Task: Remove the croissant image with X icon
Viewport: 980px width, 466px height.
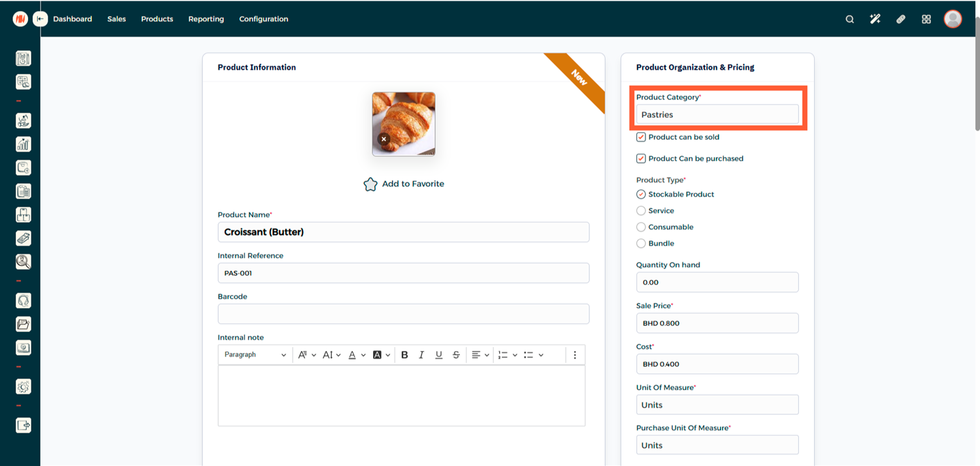Action: [384, 139]
